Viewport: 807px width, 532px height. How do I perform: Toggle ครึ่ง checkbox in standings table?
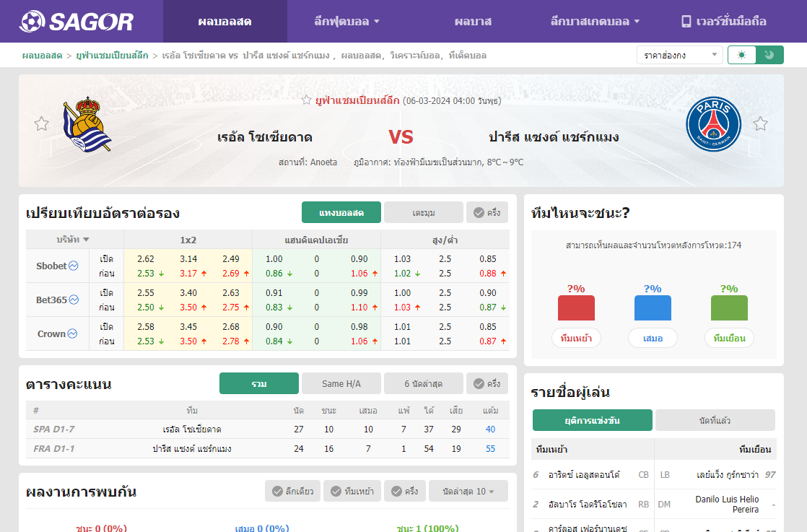(487, 383)
